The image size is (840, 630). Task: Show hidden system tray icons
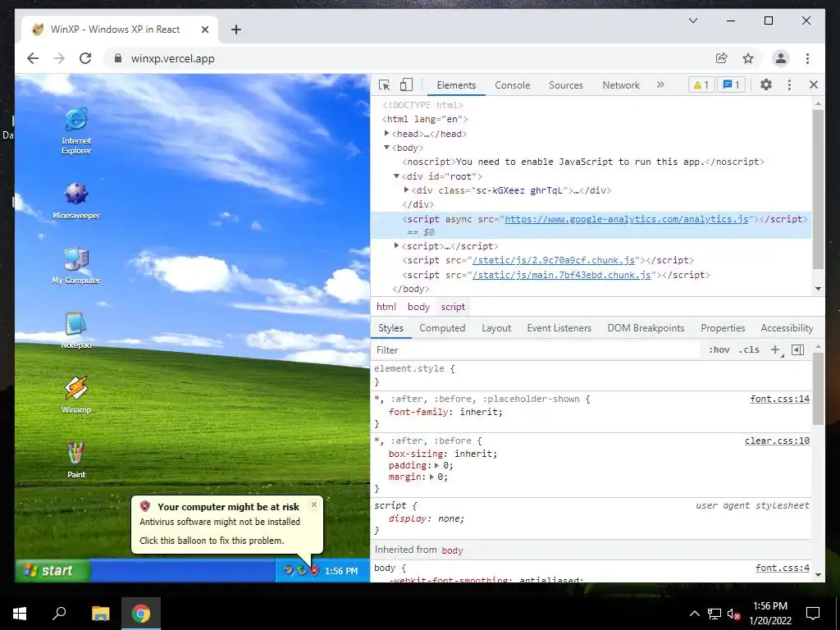point(694,614)
